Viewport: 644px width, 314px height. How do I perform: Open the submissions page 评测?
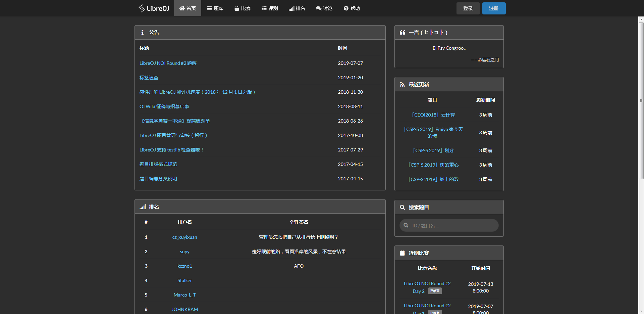click(x=270, y=8)
